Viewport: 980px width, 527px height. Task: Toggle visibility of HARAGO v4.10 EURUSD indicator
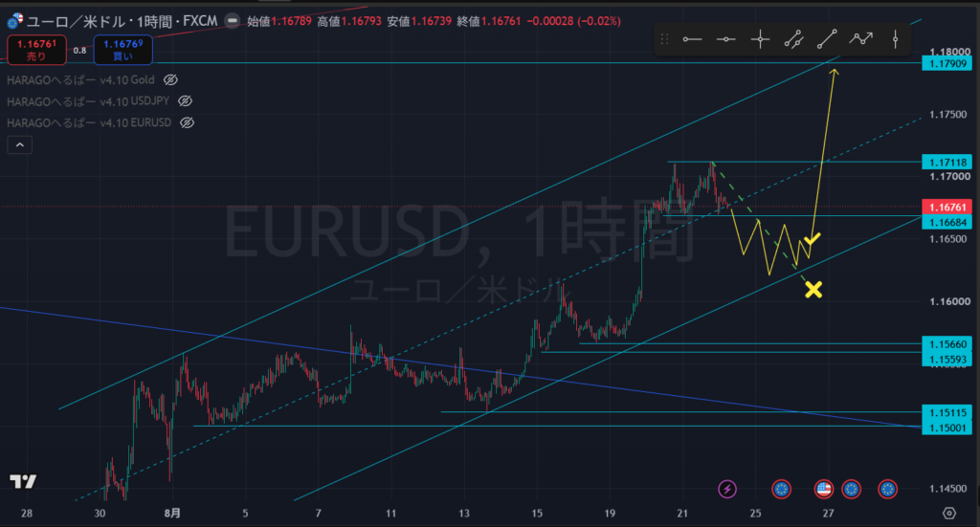point(187,123)
